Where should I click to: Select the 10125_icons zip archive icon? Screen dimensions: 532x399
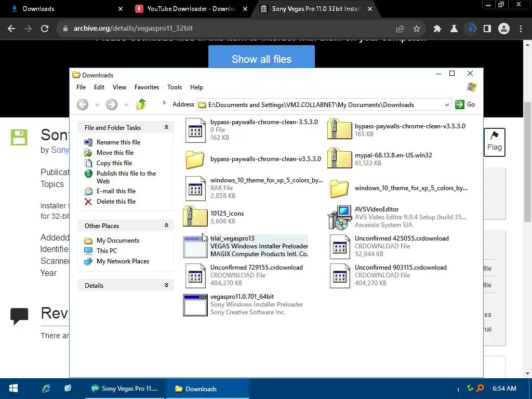click(x=195, y=217)
